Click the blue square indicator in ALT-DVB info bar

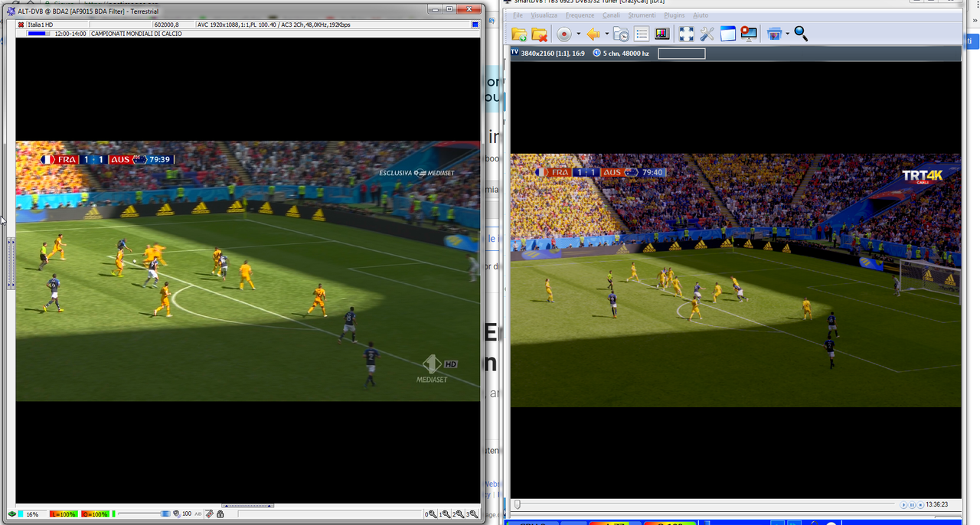475,24
